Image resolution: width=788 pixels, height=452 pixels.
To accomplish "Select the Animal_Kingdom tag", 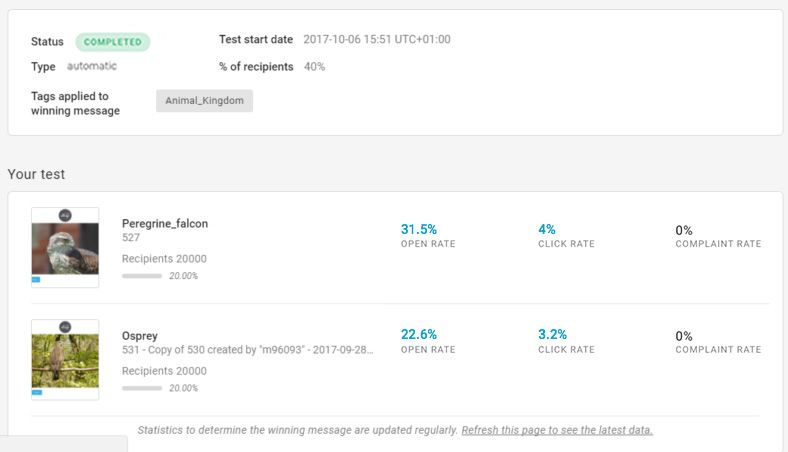I will click(x=204, y=101).
